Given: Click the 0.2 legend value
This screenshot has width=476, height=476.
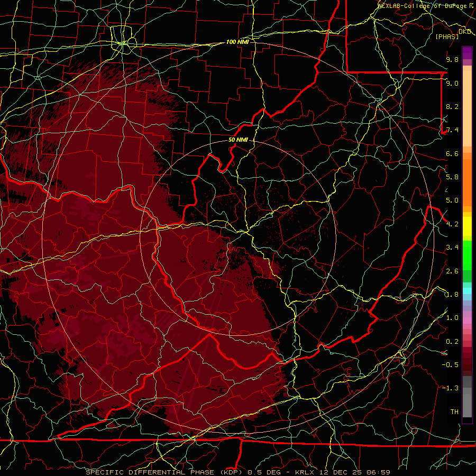Looking at the screenshot, I should 452,342.
